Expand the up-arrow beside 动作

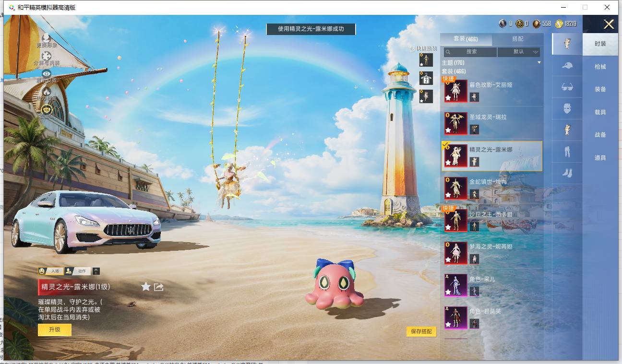click(96, 271)
